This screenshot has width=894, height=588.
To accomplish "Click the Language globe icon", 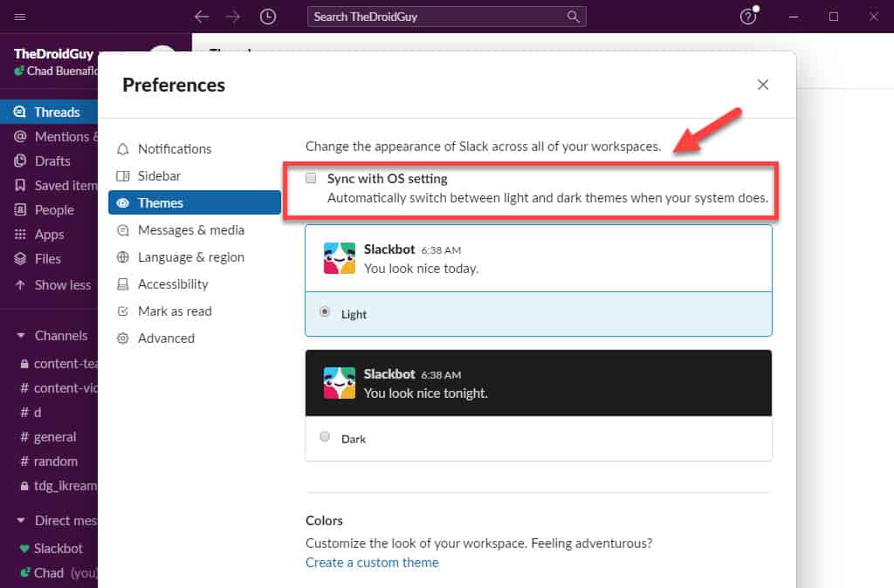I will coord(122,257).
